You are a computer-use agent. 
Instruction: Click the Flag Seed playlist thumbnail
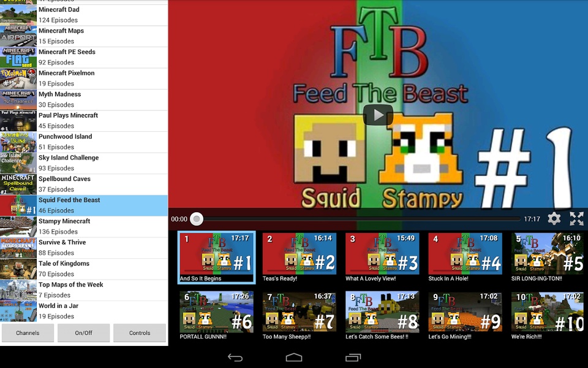pos(18,57)
